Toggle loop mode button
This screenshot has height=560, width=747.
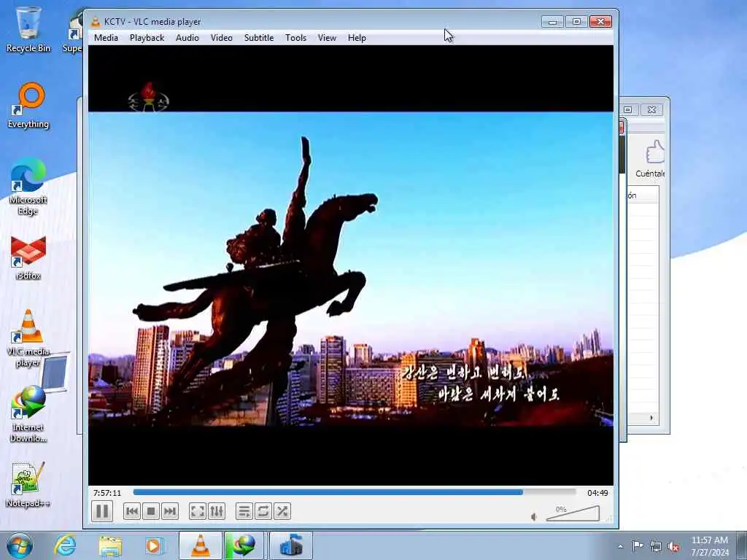[263, 511]
